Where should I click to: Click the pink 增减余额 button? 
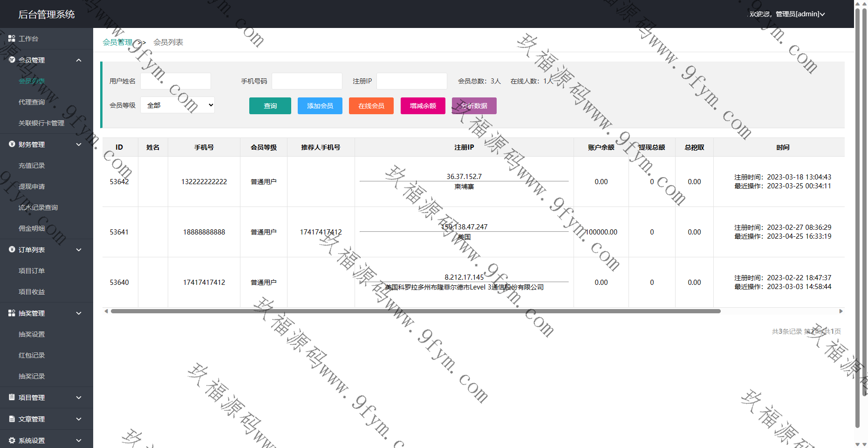pyautogui.click(x=423, y=106)
